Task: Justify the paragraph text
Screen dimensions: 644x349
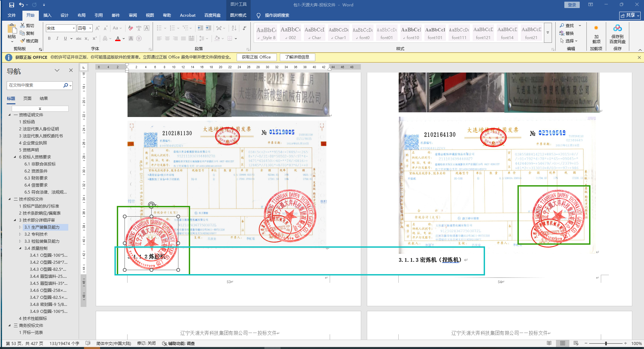Action: pyautogui.click(x=183, y=38)
